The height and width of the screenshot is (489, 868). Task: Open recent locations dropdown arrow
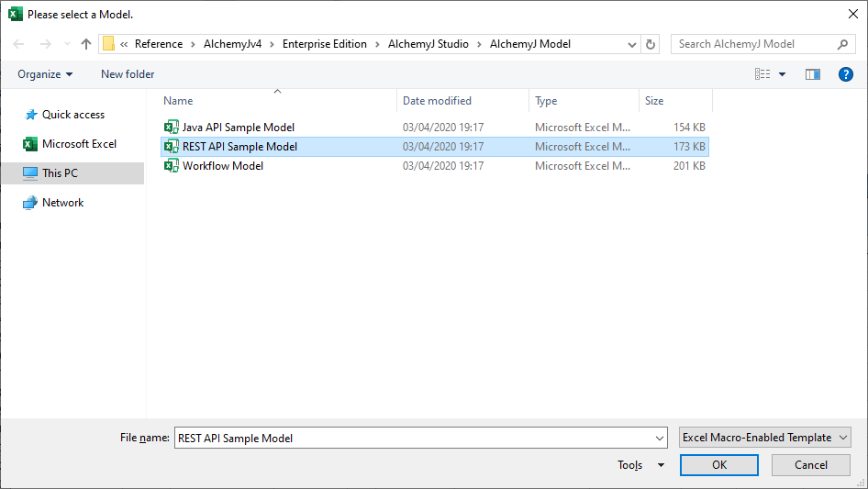[67, 44]
